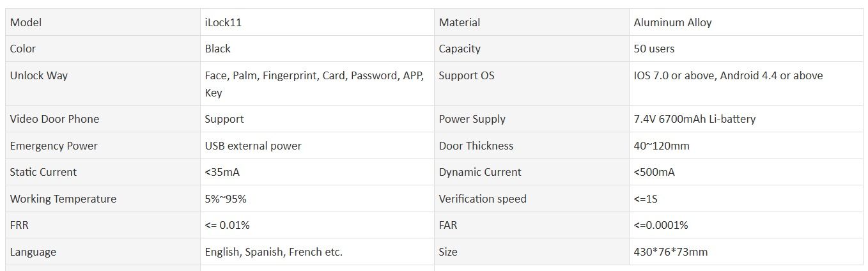Select the Verification speed label
The height and width of the screenshot is (271, 868).
click(x=483, y=199)
